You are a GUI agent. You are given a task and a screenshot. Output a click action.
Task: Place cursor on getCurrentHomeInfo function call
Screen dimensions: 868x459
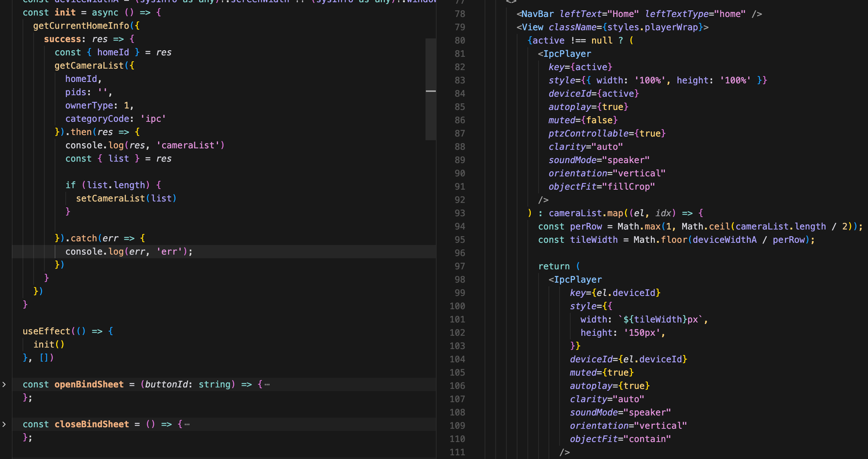[x=81, y=26]
